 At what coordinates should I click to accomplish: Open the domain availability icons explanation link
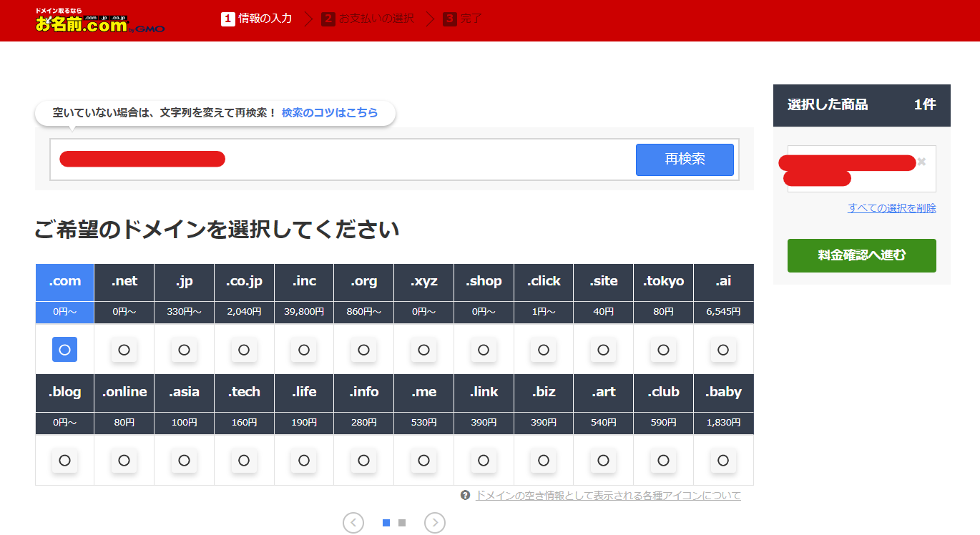[x=607, y=496]
